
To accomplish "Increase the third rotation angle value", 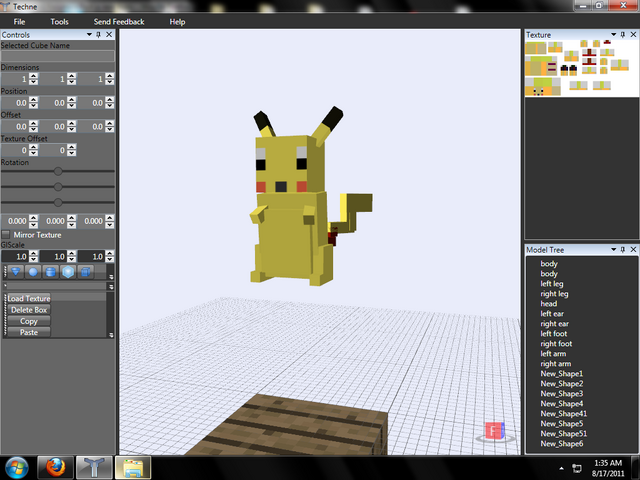I will [x=109, y=218].
